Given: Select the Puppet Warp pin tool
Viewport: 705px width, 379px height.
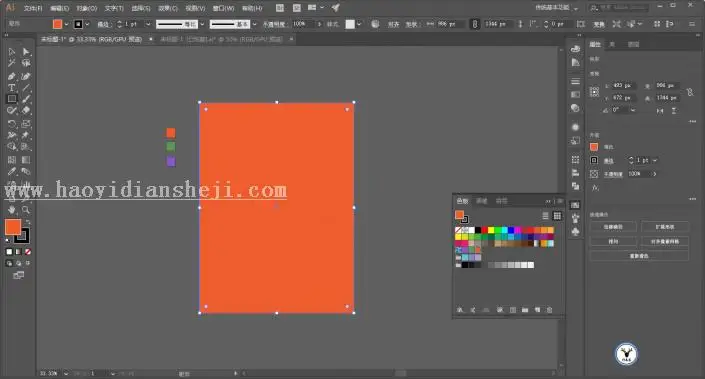Looking at the screenshot, I should (26, 135).
